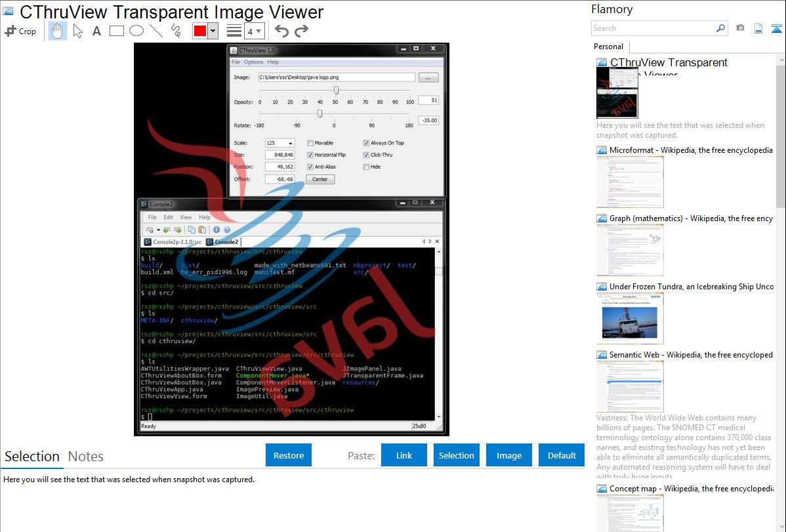Open the CThruView Transparent snapshot thumbnail
This screenshot has width=786, height=532.
pos(617,93)
